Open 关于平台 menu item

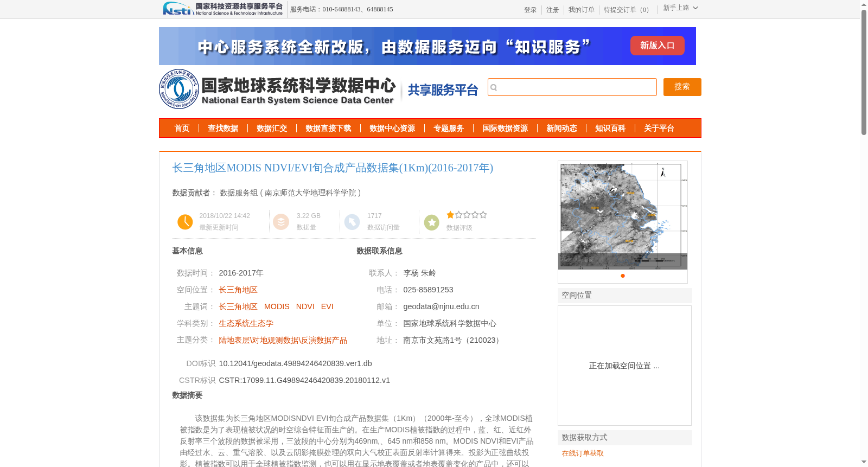(659, 128)
